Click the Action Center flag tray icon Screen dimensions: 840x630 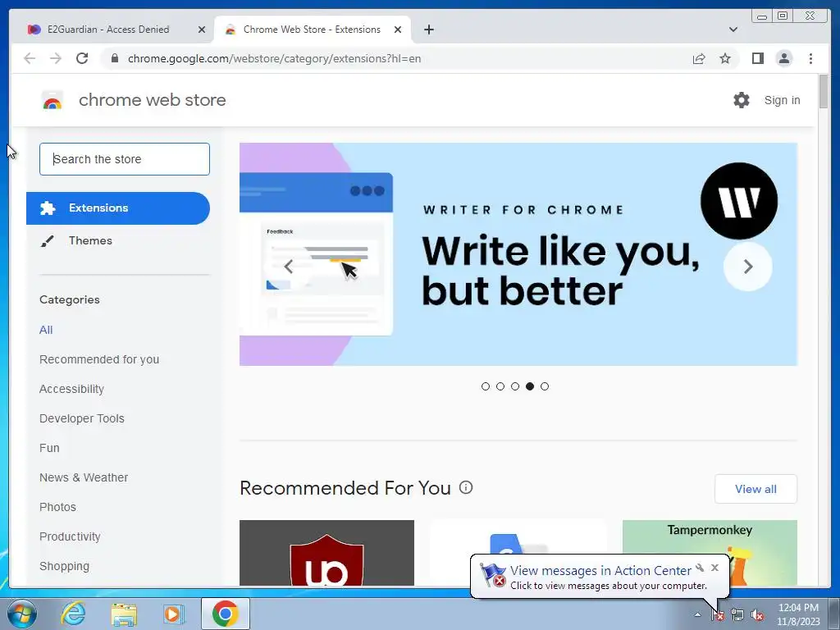717,615
